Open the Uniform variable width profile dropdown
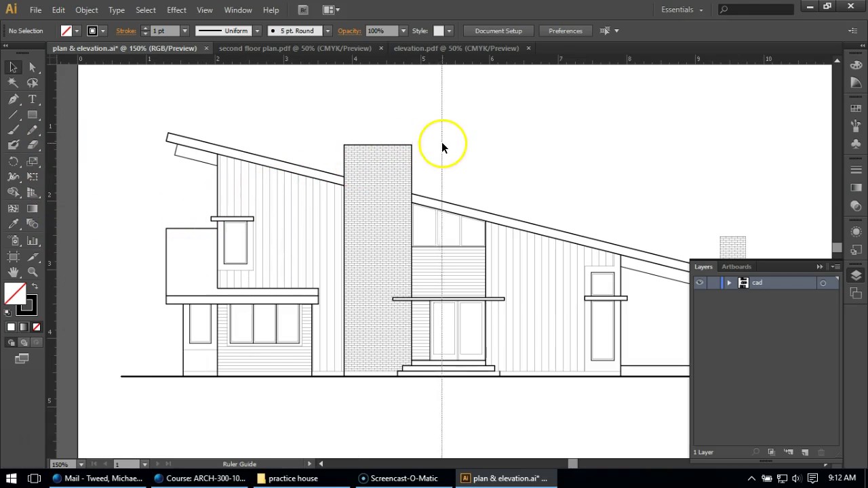 (x=257, y=30)
